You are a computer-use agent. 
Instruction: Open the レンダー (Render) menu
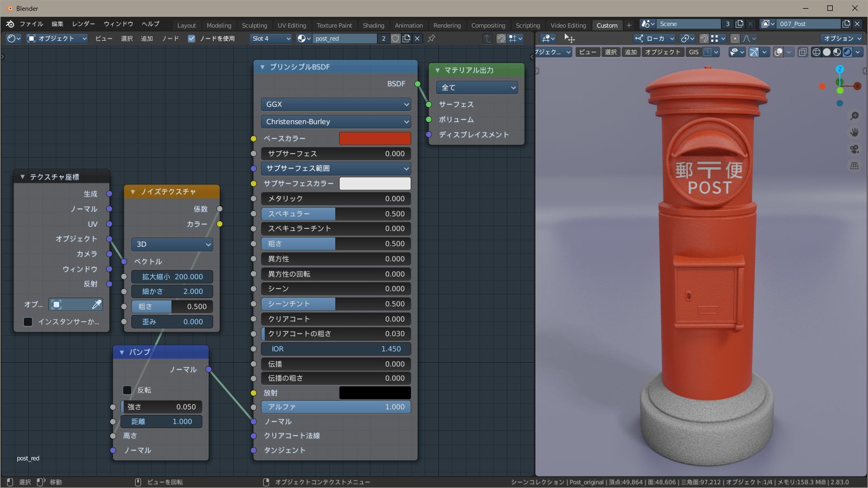(x=84, y=24)
